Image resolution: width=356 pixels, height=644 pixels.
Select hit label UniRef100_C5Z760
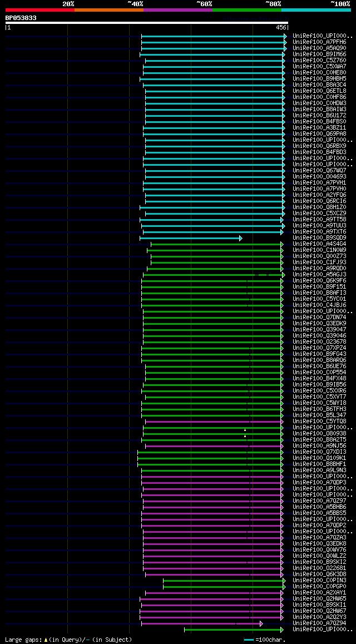(319, 61)
